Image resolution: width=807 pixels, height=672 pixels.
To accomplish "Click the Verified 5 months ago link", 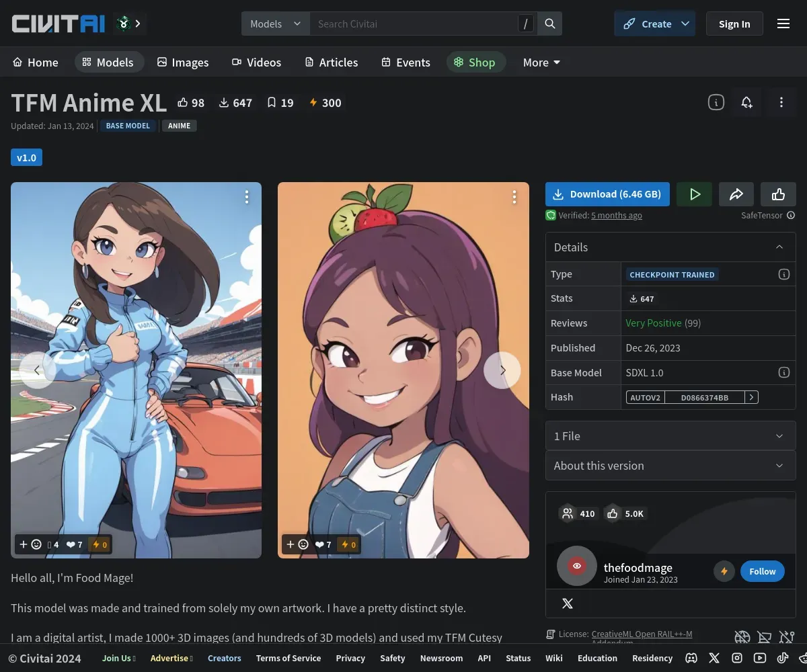I will (x=617, y=215).
